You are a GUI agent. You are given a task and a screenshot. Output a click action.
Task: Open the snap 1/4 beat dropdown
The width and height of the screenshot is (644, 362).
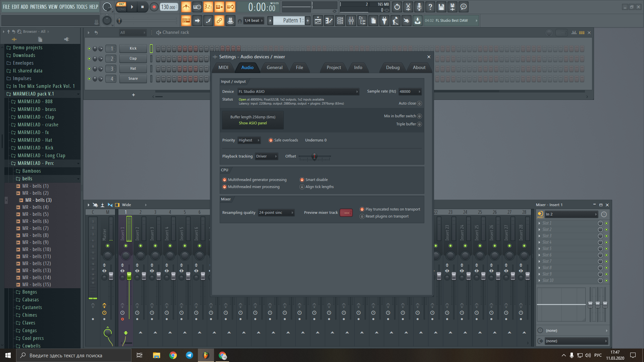[x=253, y=21]
